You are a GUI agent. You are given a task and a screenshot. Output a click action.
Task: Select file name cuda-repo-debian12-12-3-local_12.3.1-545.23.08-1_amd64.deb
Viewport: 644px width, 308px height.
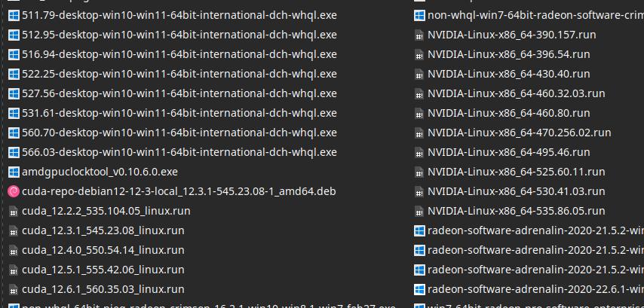pos(179,191)
